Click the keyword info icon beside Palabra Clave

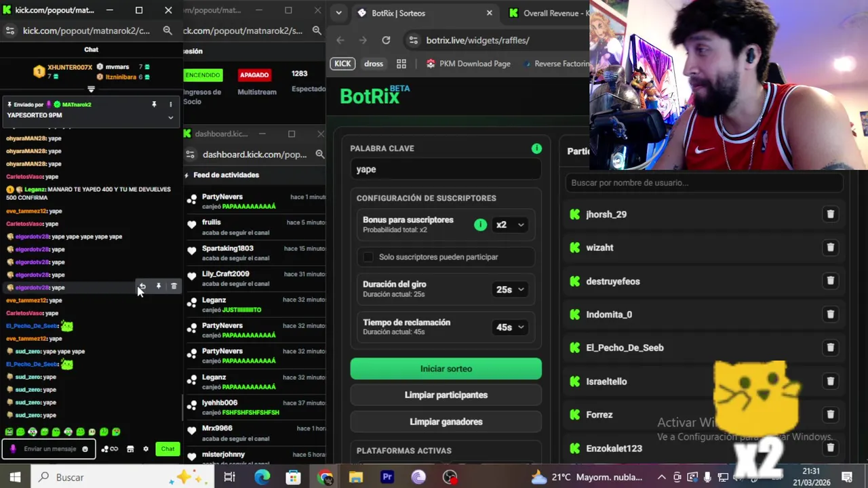(536, 148)
